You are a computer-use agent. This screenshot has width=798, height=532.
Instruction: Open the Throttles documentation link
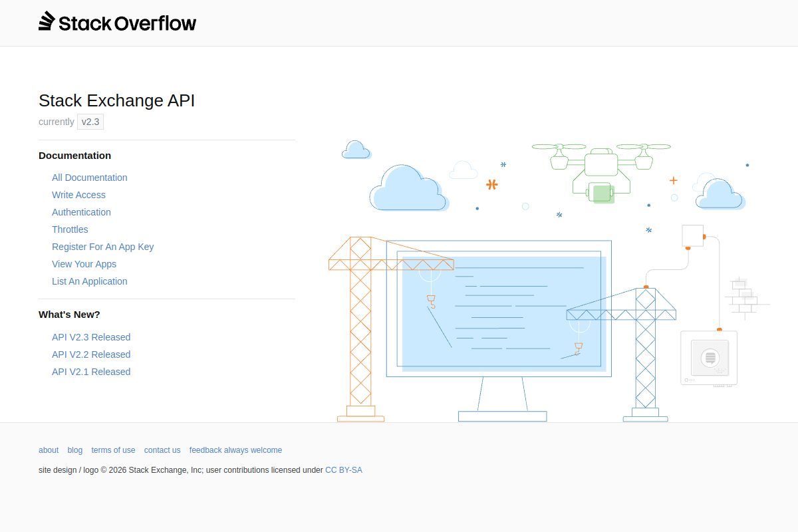[x=70, y=229]
